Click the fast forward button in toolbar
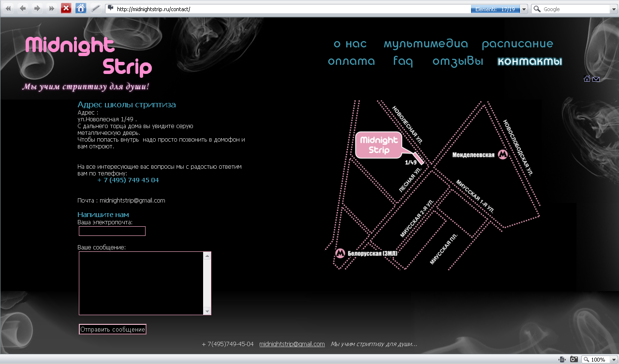Image resolution: width=619 pixels, height=364 pixels. point(52,8)
